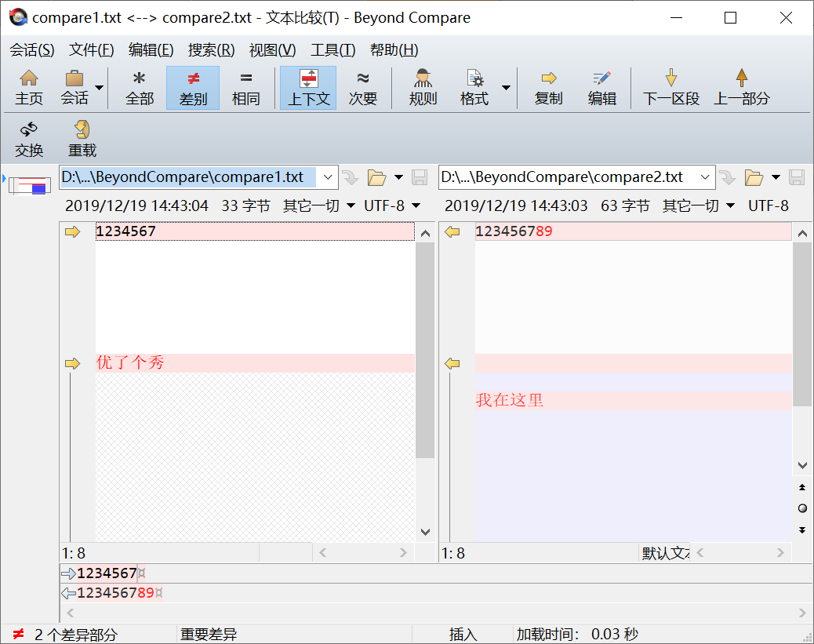Jump using the 上一部分 previous part icon

click(x=741, y=86)
